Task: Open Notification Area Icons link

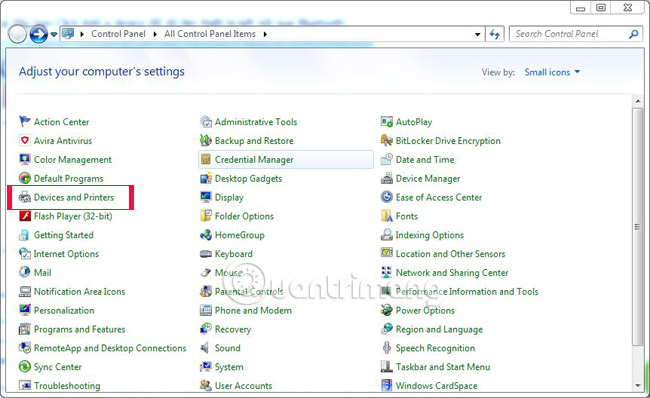Action: pos(79,291)
